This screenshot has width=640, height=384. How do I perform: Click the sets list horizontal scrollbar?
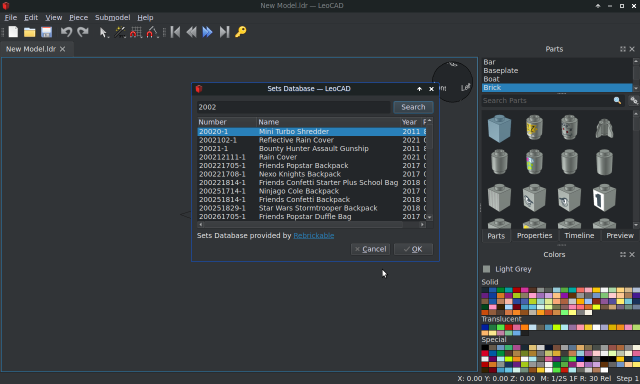[x=311, y=224]
